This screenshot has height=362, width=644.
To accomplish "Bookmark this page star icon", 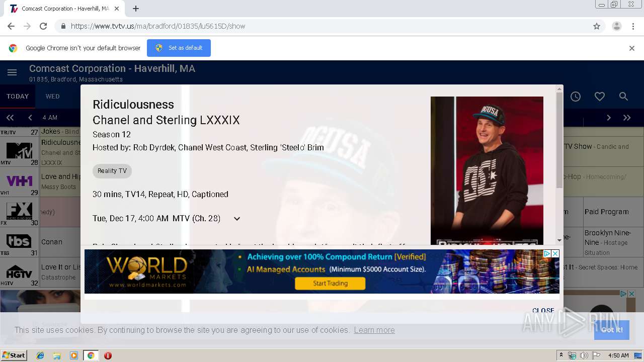I will click(x=597, y=26).
